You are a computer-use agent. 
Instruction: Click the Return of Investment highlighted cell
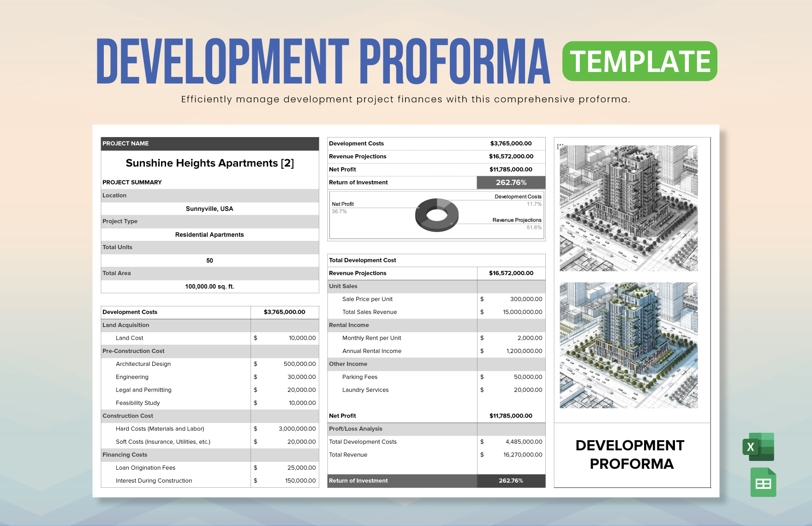(511, 182)
